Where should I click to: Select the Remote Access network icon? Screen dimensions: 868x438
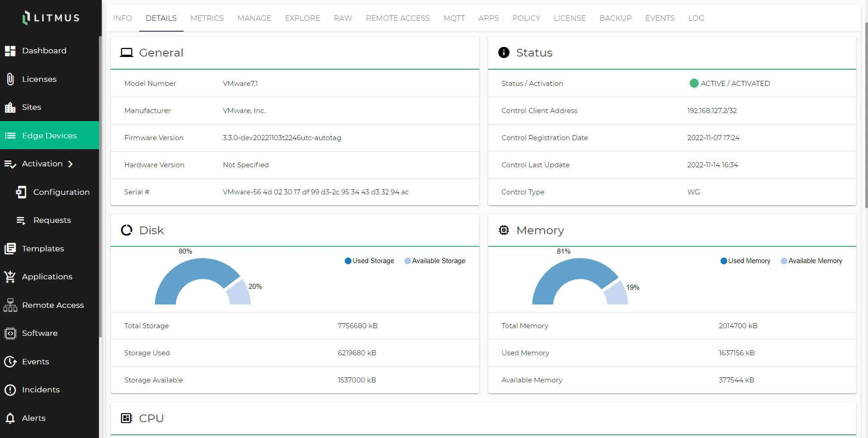(10, 305)
